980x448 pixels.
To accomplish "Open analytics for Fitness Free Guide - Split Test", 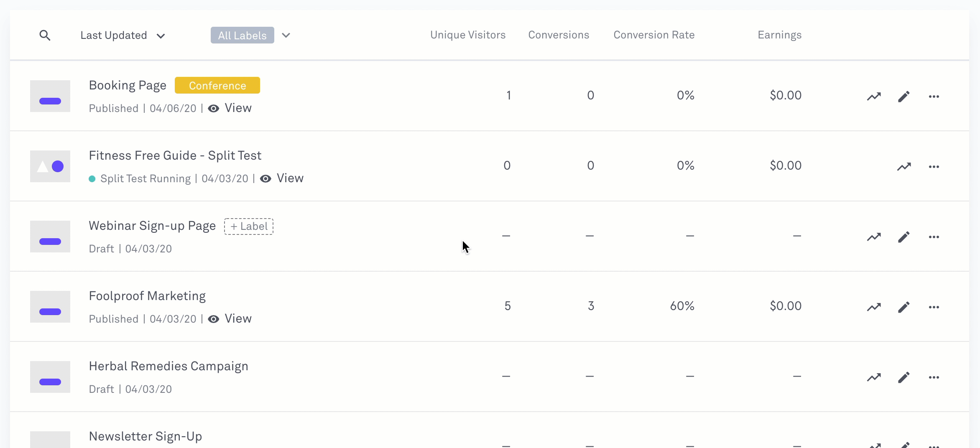I will click(x=904, y=166).
